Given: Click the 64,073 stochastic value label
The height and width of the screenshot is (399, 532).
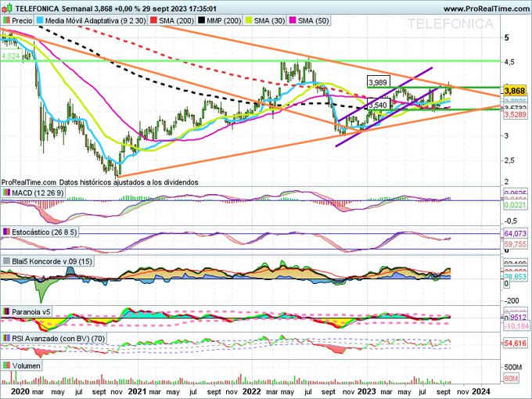Looking at the screenshot, I should click(x=515, y=233).
